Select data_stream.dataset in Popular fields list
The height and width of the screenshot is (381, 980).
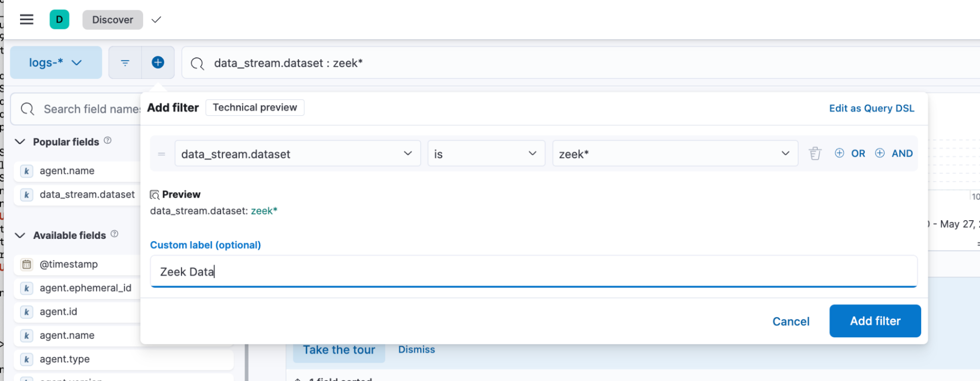coord(87,195)
